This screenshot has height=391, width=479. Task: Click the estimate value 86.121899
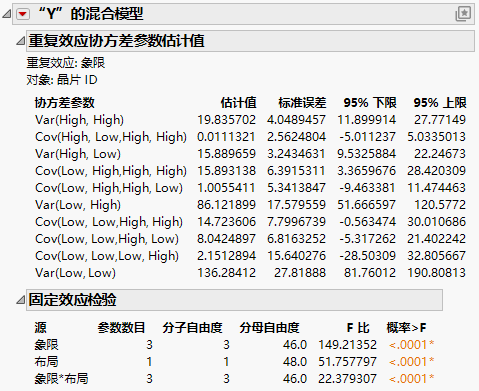tap(227, 205)
